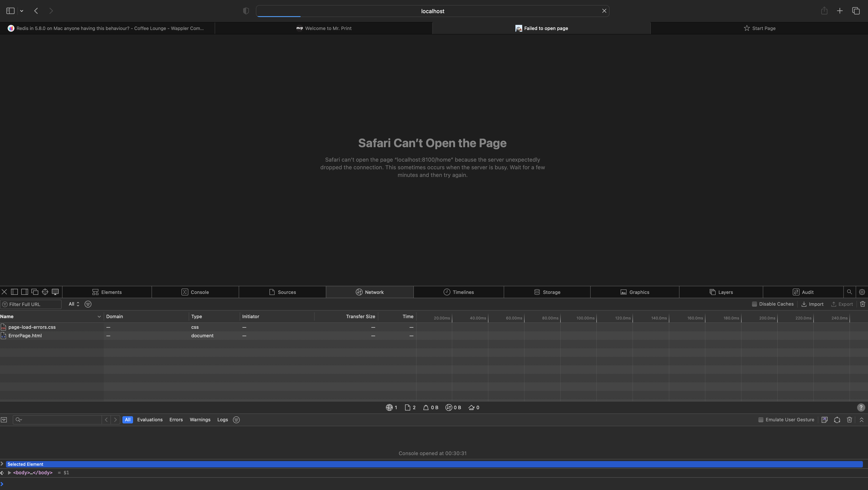This screenshot has width=868, height=490.
Task: Clear network items with trash icon
Action: click(862, 304)
